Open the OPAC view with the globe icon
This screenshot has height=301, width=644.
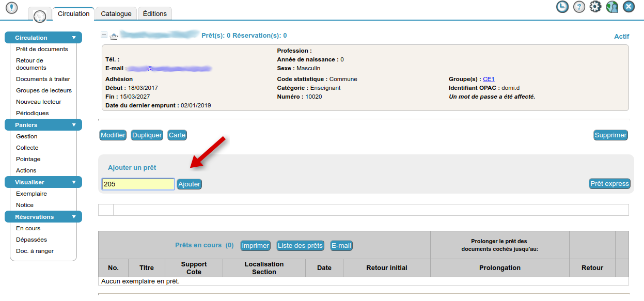click(611, 7)
